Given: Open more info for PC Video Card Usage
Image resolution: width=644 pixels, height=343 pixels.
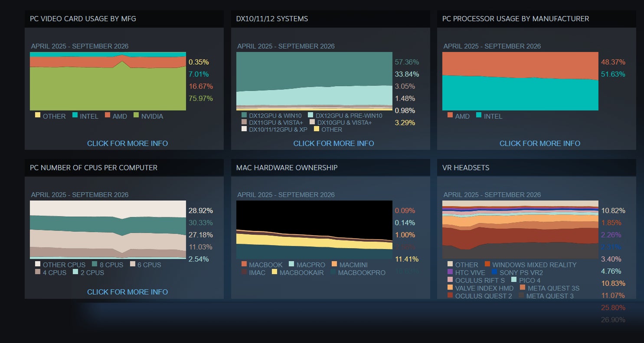Looking at the screenshot, I should point(127,143).
